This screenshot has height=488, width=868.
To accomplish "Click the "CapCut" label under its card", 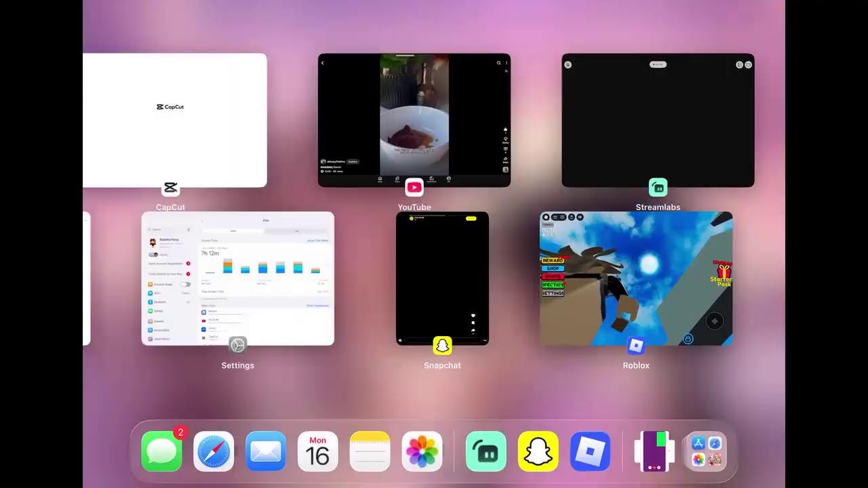I will [x=170, y=207].
